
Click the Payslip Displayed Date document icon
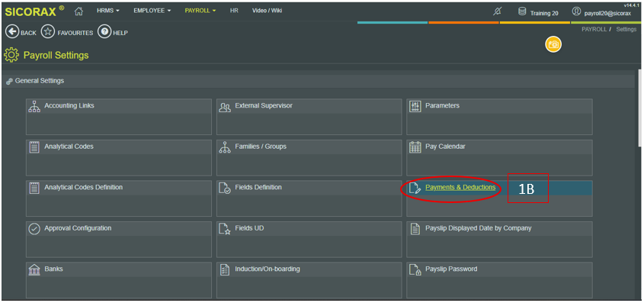tap(415, 229)
